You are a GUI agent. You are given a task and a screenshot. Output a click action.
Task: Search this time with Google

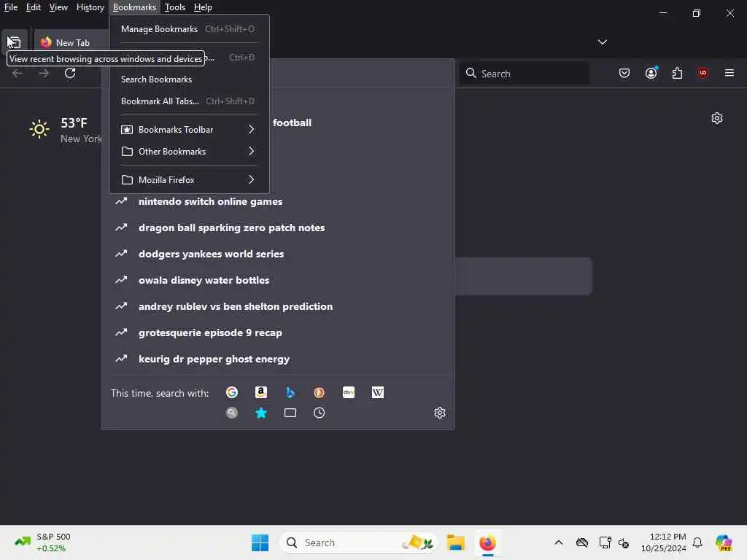(232, 392)
